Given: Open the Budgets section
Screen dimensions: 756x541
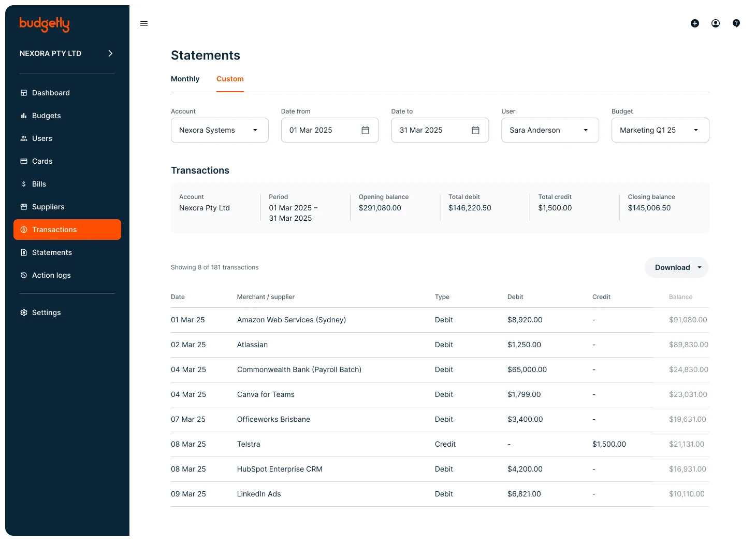Looking at the screenshot, I should pyautogui.click(x=47, y=116).
